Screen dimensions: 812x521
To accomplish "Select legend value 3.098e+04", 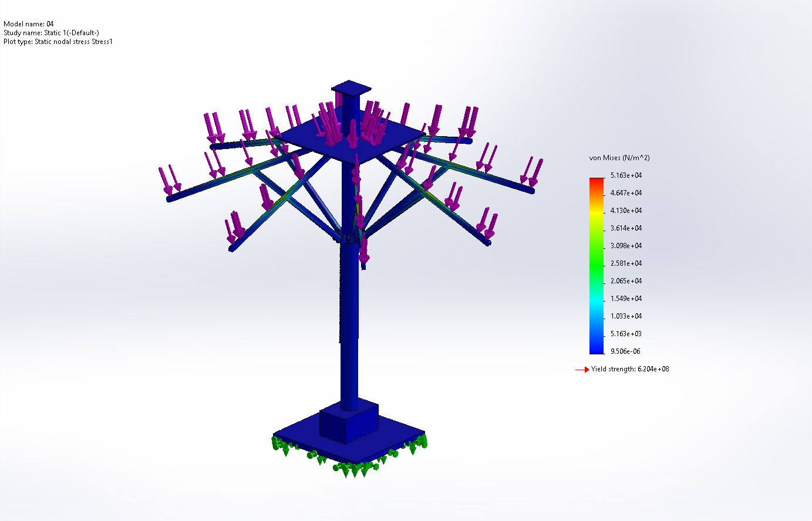I will tap(626, 246).
